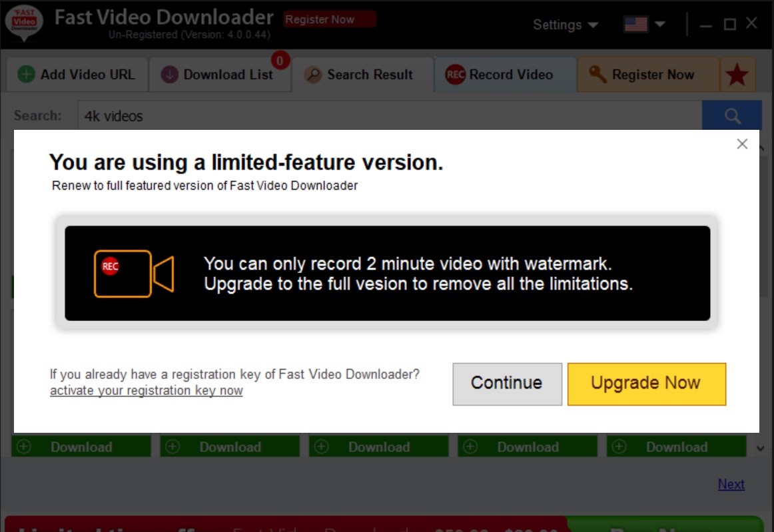Click the US flag language icon
This screenshot has height=532, width=774.
point(635,25)
